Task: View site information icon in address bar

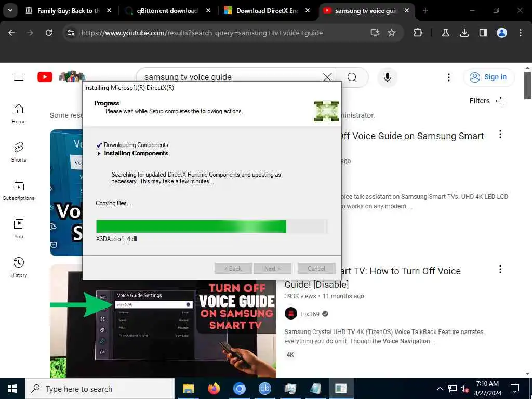Action: [x=71, y=33]
